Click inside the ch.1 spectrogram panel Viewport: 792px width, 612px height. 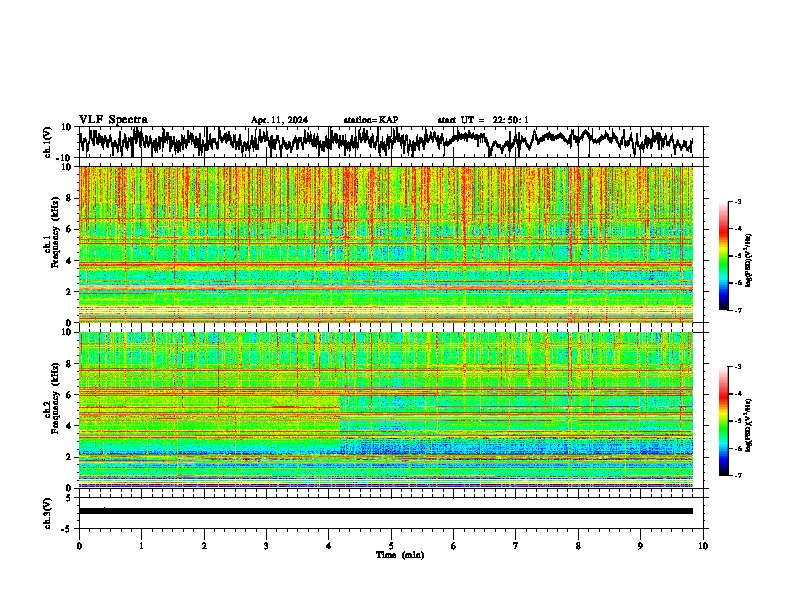pyautogui.click(x=385, y=244)
